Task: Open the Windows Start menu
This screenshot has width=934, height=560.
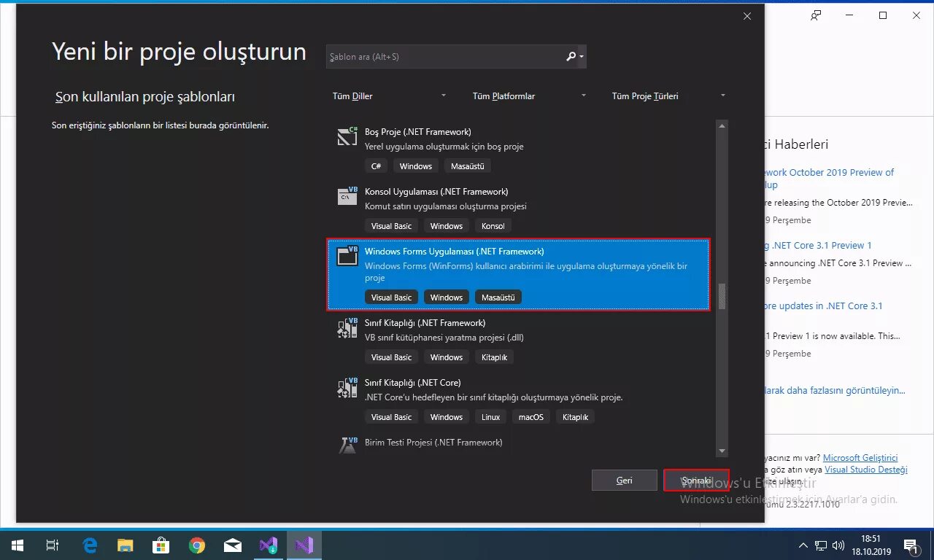Action: click(17, 545)
